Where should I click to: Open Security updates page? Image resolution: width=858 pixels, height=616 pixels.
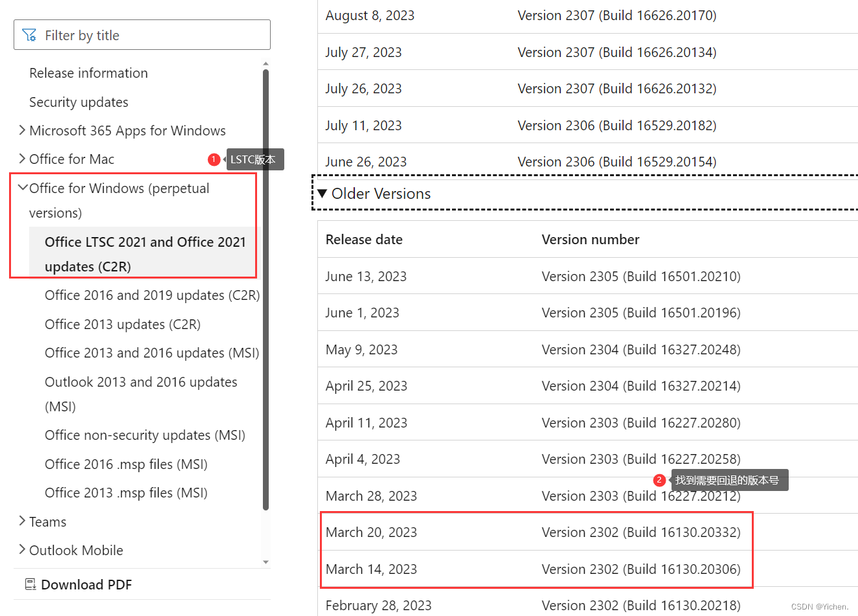(78, 102)
